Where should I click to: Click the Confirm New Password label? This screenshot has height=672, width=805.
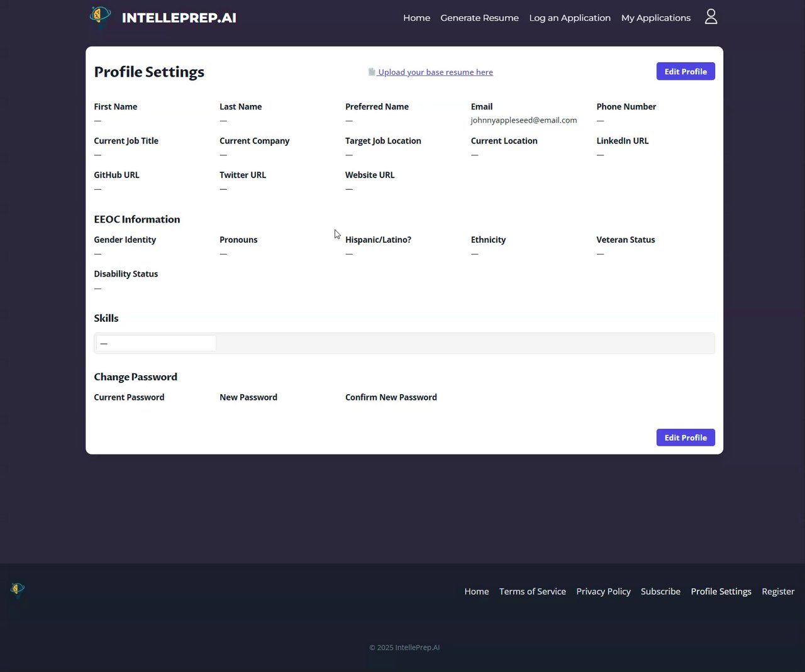click(391, 397)
